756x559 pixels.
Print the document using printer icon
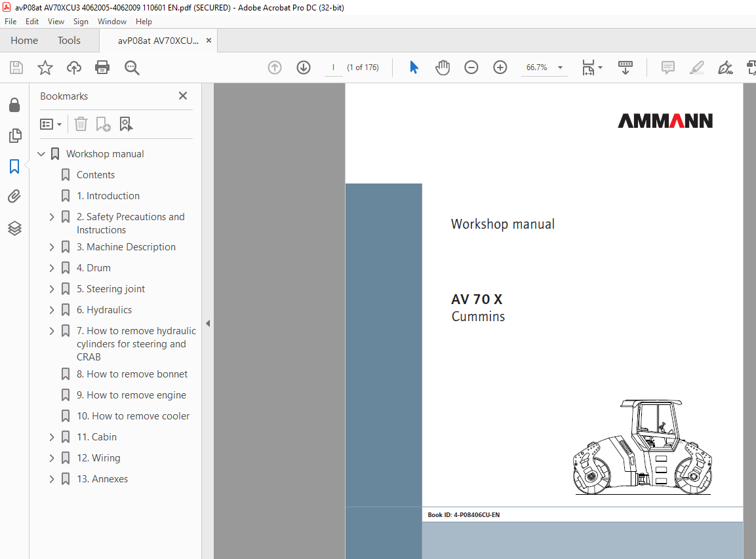(102, 67)
